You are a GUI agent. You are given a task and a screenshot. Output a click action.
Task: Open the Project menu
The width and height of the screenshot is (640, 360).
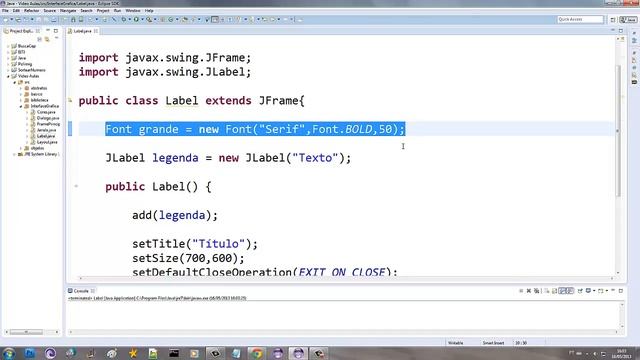[103, 11]
